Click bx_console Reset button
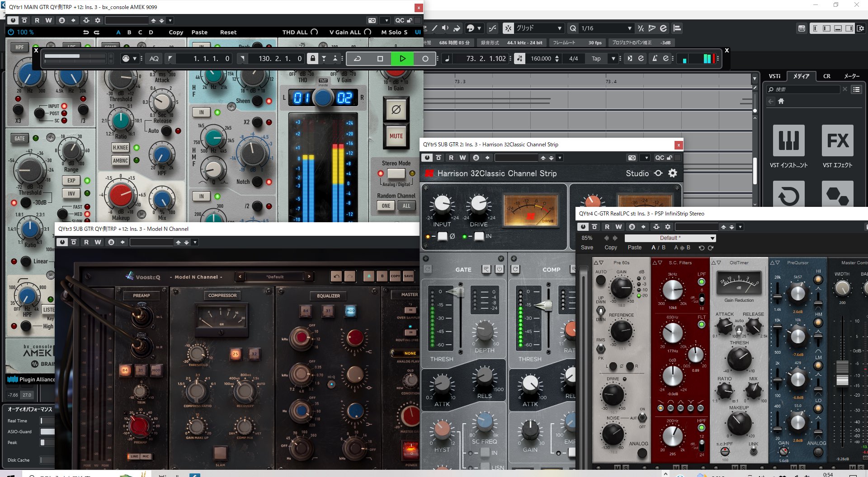Image resolution: width=868 pixels, height=477 pixels. point(228,32)
